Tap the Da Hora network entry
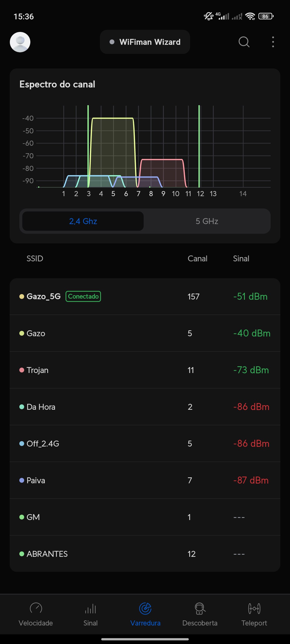This screenshot has height=644, width=290. (145, 407)
